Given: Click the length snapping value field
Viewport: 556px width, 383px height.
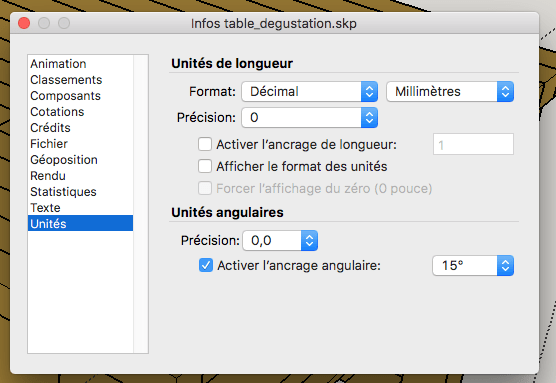Looking at the screenshot, I should pyautogui.click(x=473, y=144).
